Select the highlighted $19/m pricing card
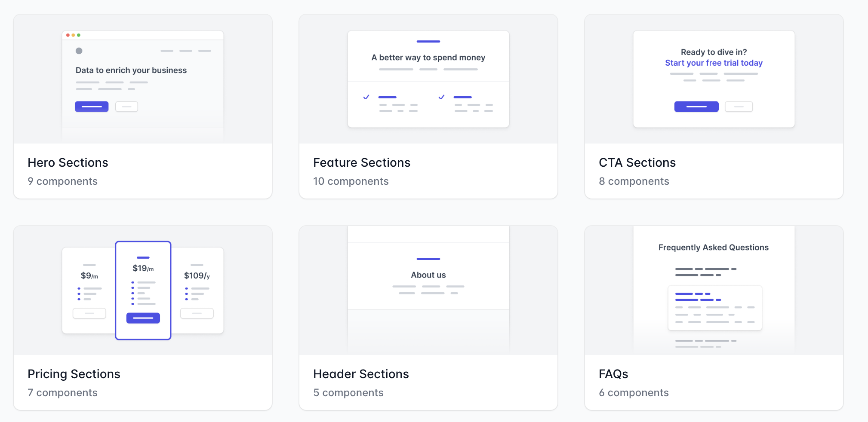 [x=143, y=290]
